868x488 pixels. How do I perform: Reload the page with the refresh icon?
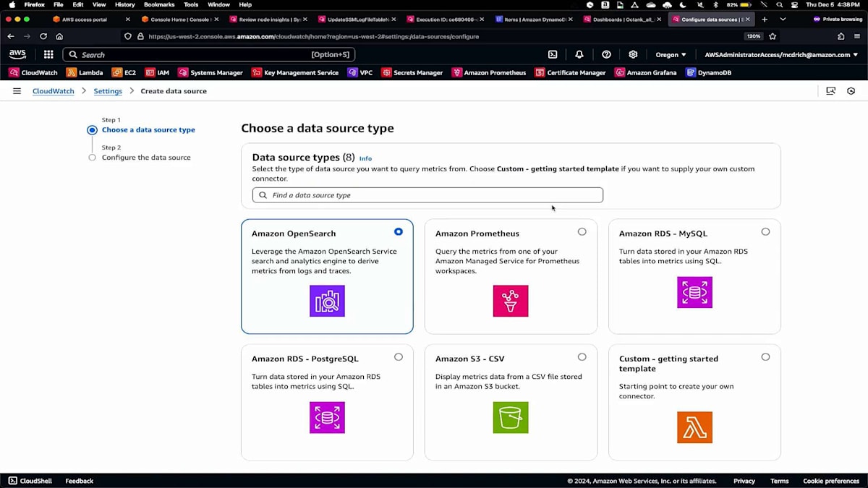coord(43,36)
